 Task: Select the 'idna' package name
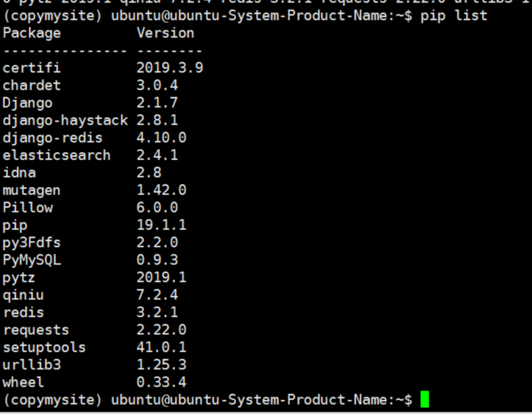click(x=20, y=173)
